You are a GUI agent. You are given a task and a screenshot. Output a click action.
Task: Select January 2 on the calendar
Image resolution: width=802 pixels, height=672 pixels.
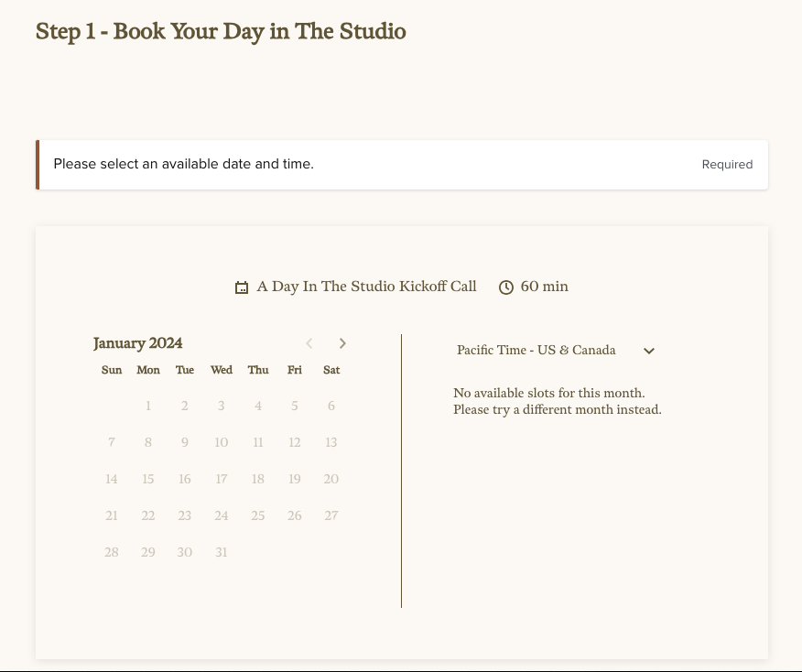(185, 406)
